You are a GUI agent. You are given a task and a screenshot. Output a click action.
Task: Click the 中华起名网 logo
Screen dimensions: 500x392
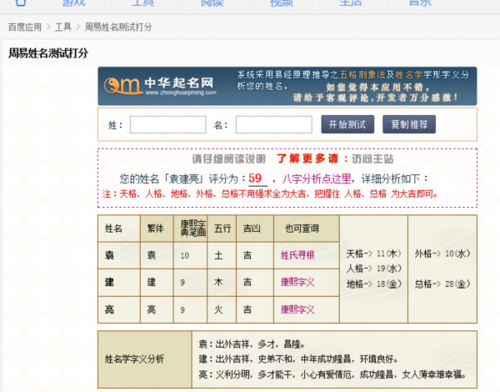coord(160,86)
